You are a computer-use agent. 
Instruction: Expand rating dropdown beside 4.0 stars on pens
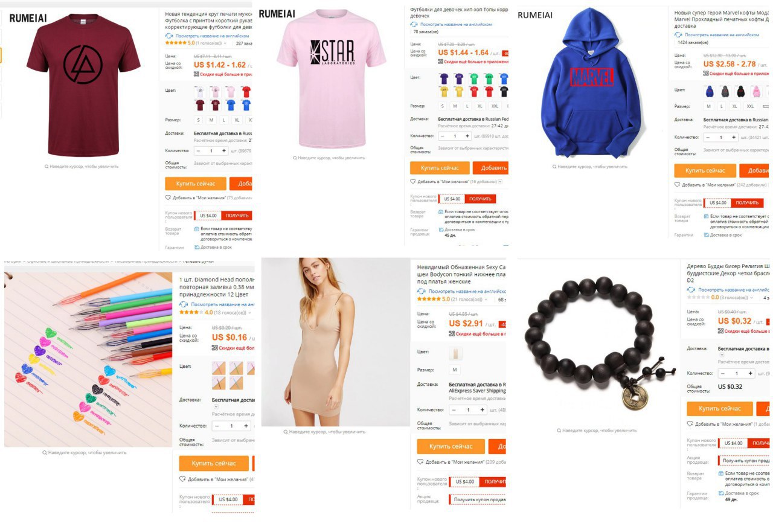click(250, 313)
